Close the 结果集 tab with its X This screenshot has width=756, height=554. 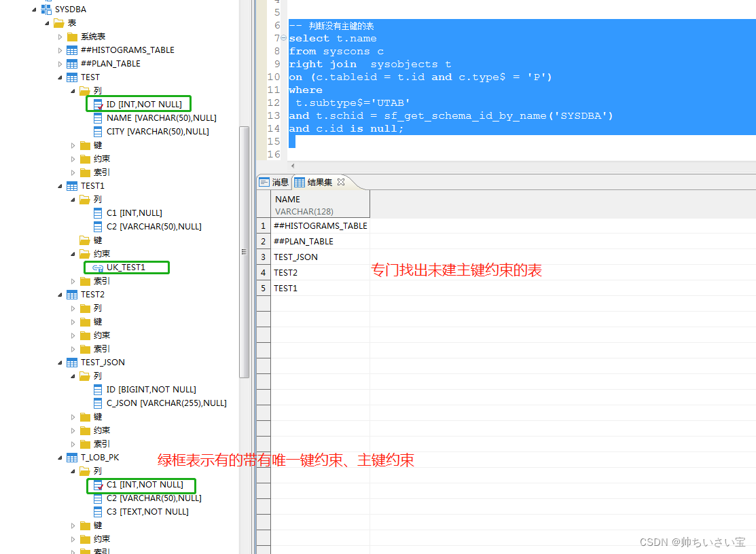[x=341, y=182]
